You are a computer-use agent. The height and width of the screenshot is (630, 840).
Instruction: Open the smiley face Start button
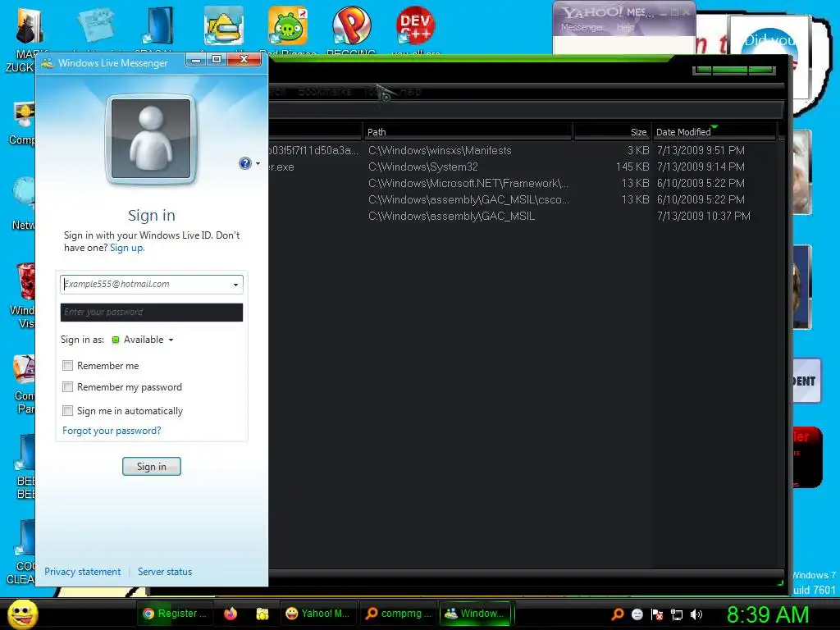(x=22, y=614)
